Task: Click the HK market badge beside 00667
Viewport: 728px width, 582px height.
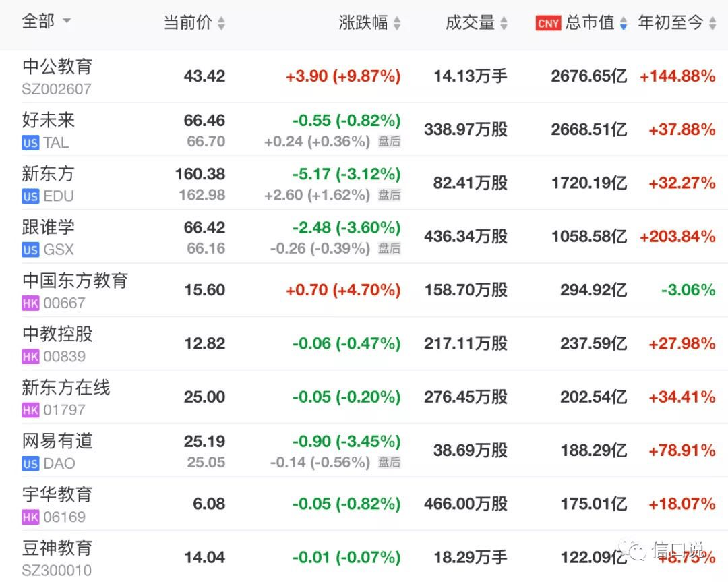Action: (x=30, y=303)
